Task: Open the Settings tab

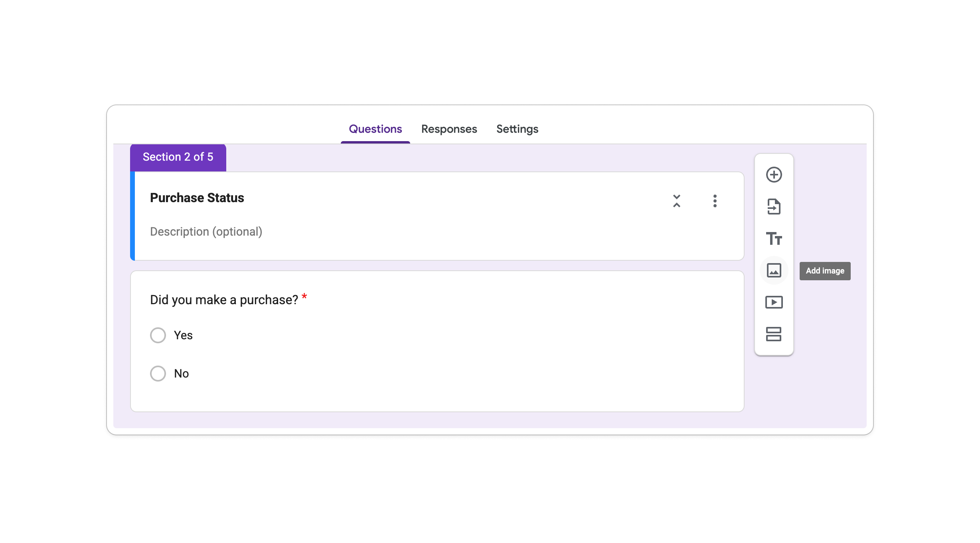Action: [x=517, y=129]
